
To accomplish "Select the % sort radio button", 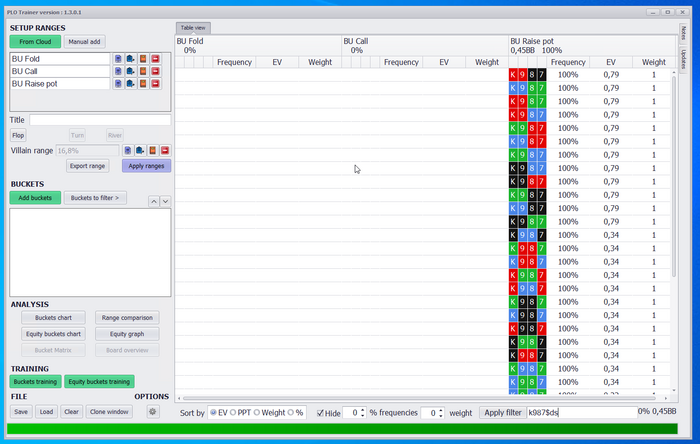I will click(x=291, y=413).
